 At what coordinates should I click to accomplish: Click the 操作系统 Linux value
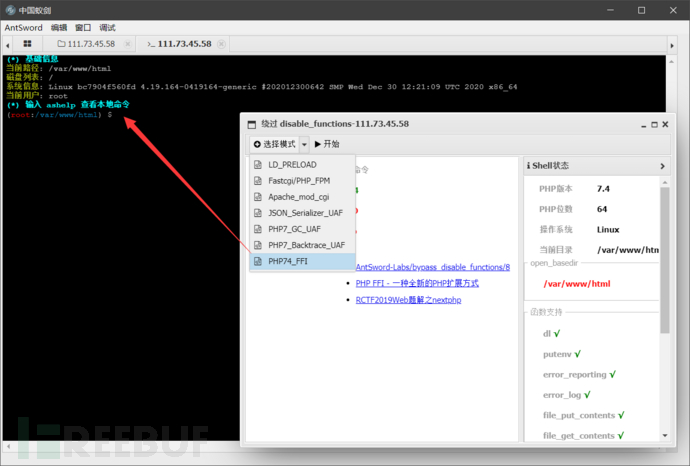point(608,230)
